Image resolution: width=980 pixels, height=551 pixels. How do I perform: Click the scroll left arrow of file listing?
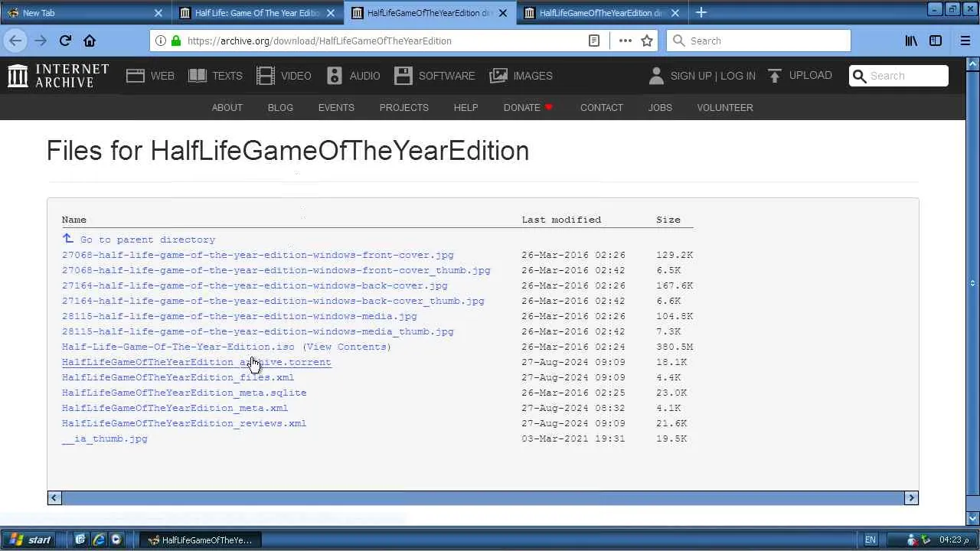[x=54, y=498]
